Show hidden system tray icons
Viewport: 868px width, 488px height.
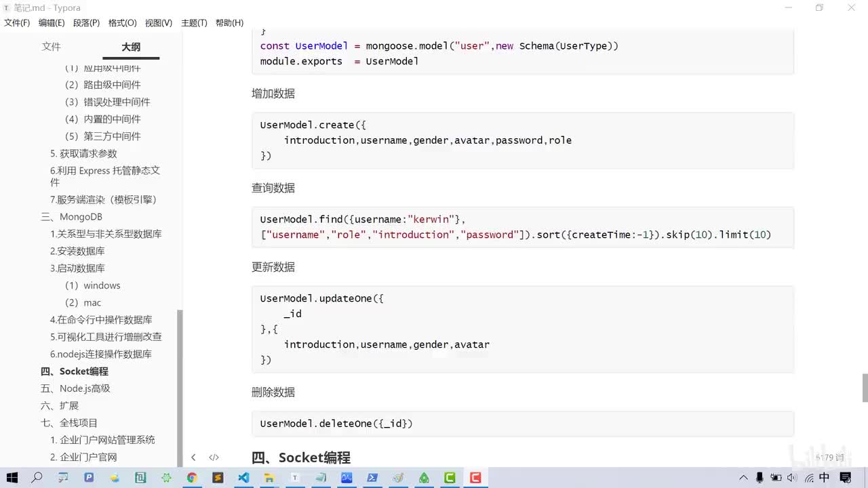tap(743, 478)
